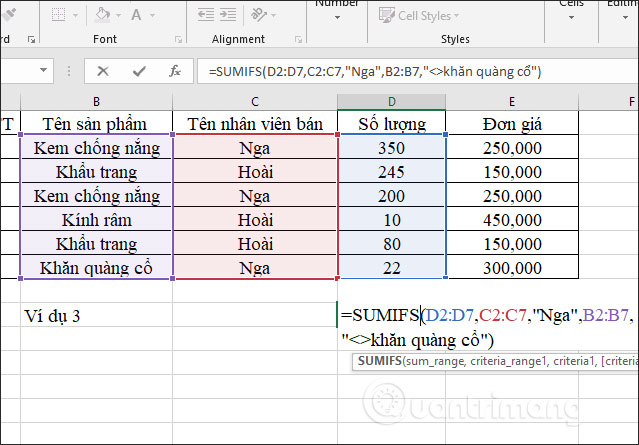Select column B header
Screen dimensions: 639x445
97,101
